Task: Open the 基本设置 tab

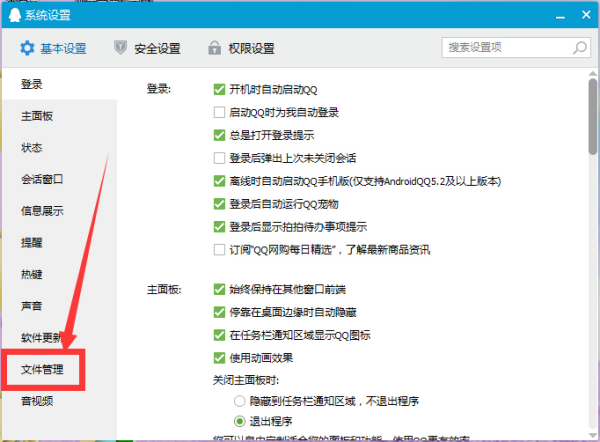Action: pyautogui.click(x=53, y=49)
